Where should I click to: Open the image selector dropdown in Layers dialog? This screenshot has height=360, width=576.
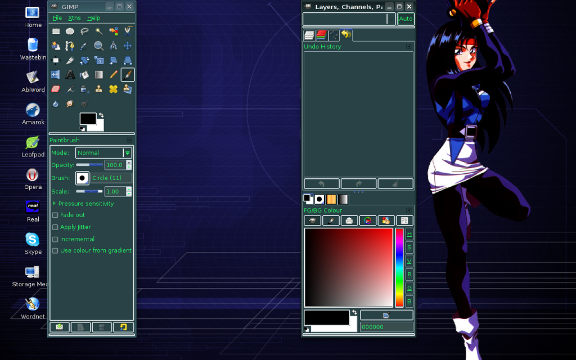click(349, 19)
